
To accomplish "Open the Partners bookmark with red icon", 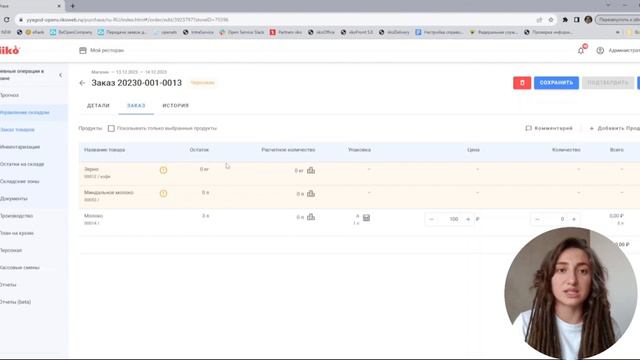I will point(286,32).
